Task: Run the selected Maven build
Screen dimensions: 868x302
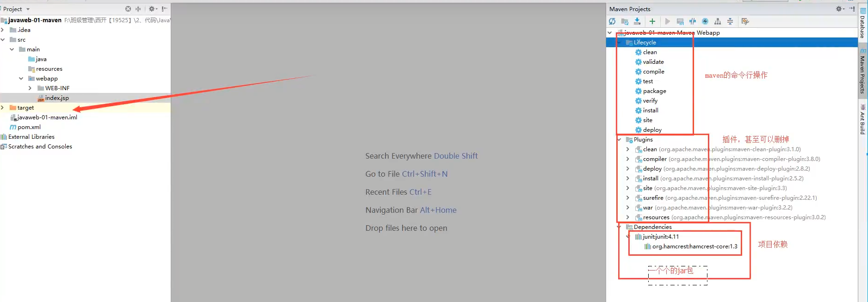Action: 667,21
